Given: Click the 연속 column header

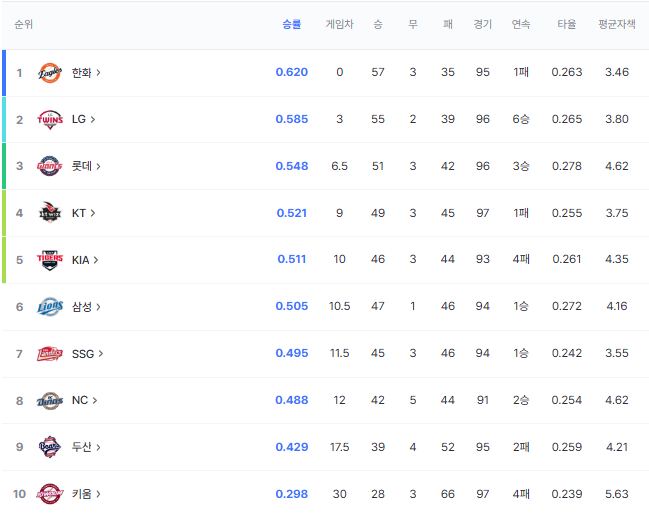Looking at the screenshot, I should coord(521,24).
